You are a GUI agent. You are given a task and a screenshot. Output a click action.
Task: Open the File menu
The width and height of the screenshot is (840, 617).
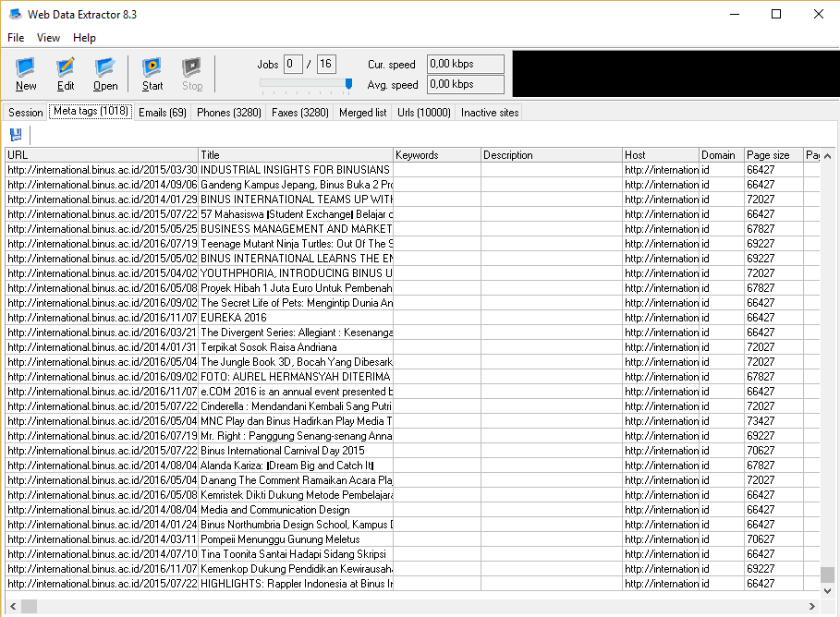click(16, 38)
